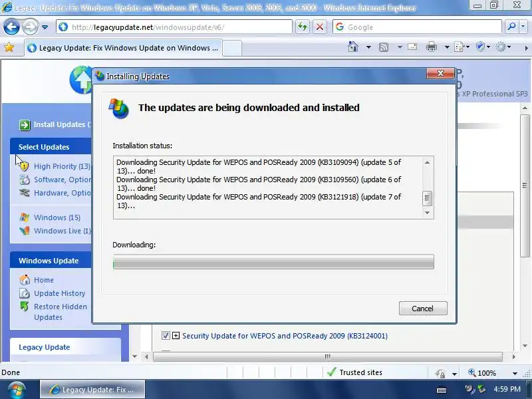This screenshot has width=532, height=399.
Task: Click the Update History clock icon
Action: coord(25,293)
